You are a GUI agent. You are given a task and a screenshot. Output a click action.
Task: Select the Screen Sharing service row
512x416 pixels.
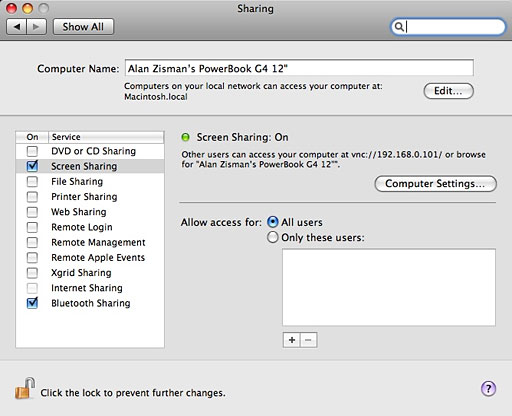(x=90, y=166)
